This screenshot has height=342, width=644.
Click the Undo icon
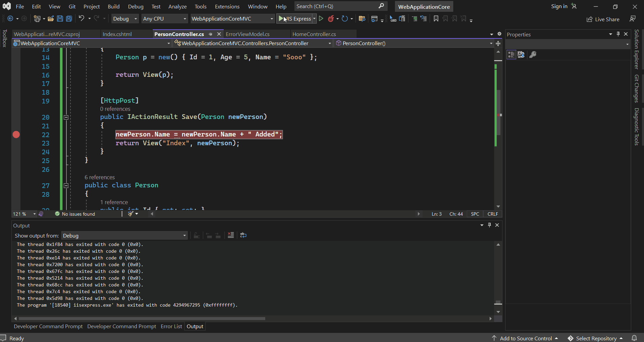click(x=81, y=19)
